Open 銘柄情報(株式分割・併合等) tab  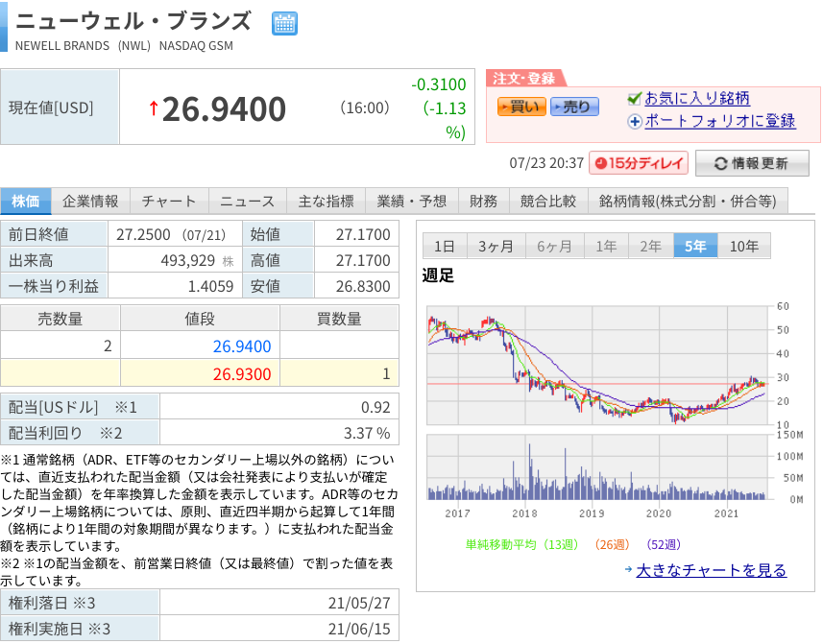coord(688,201)
